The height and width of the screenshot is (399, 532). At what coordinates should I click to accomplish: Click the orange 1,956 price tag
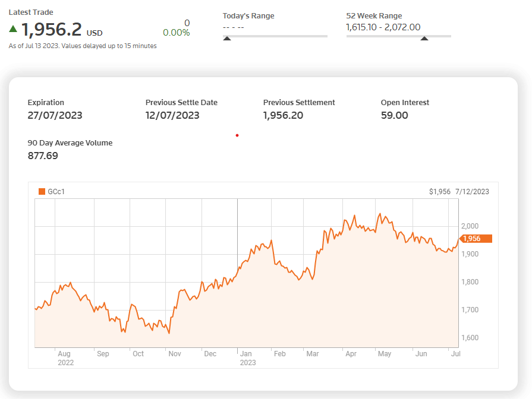[476, 239]
